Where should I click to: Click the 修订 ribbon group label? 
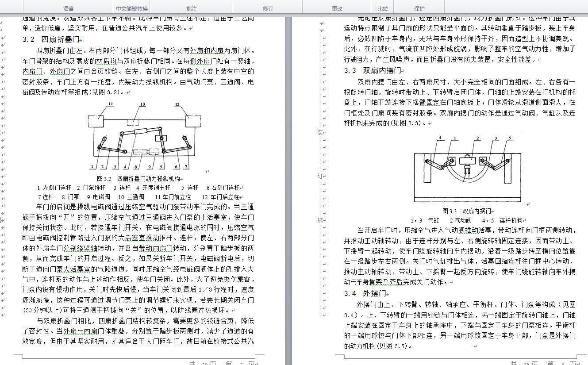click(268, 8)
